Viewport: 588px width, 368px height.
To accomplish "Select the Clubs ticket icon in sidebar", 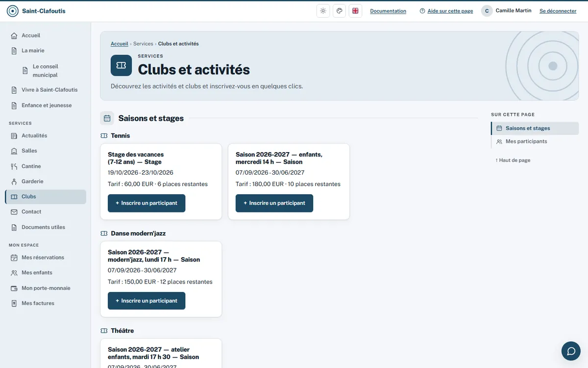I will [x=14, y=197].
